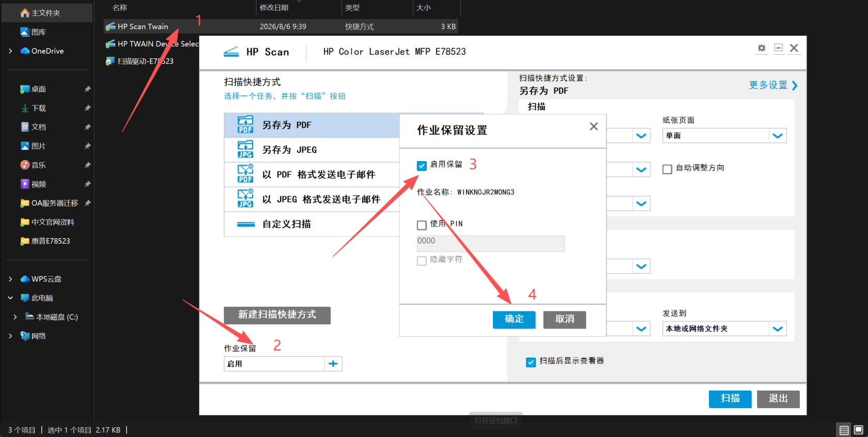This screenshot has width=868, height=437.
Task: Click the email as JPEG shortcut icon
Action: pos(245,199)
